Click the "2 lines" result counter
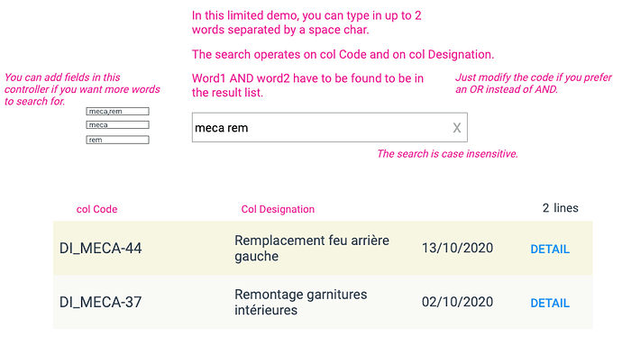 560,208
